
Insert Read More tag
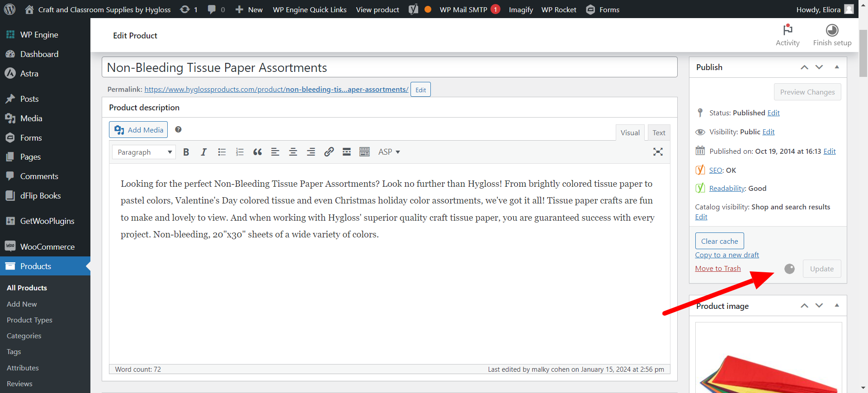346,152
